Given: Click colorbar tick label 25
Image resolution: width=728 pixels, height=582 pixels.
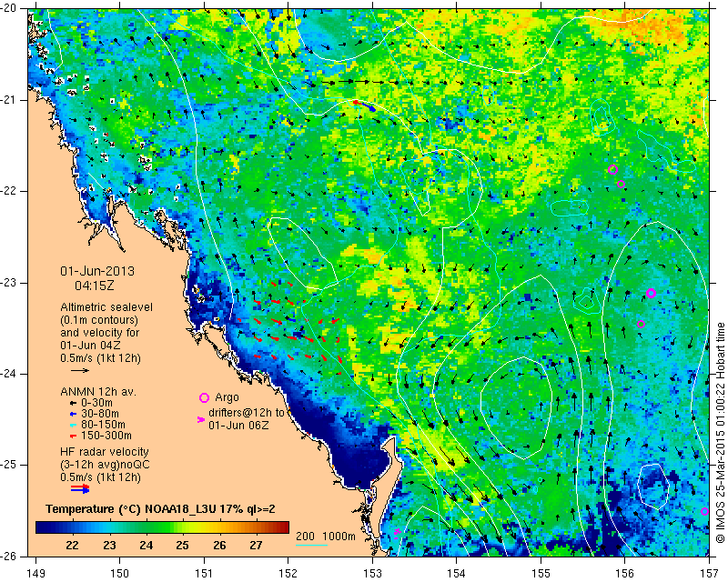Looking at the screenshot, I should (183, 545).
